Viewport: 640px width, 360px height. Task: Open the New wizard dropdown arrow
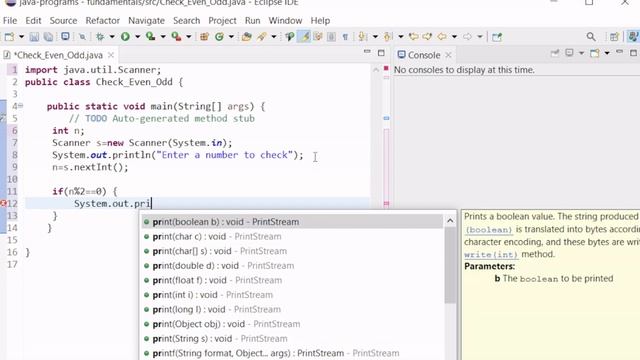pos(21,37)
